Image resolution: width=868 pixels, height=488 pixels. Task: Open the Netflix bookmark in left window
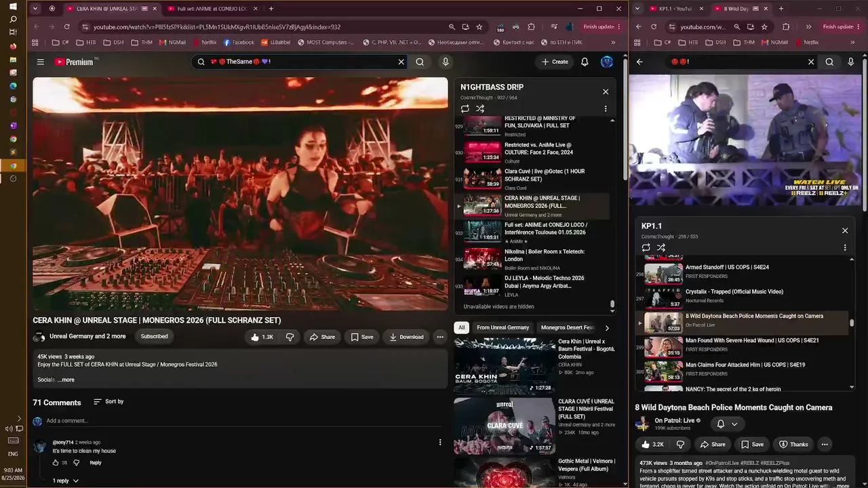[204, 42]
